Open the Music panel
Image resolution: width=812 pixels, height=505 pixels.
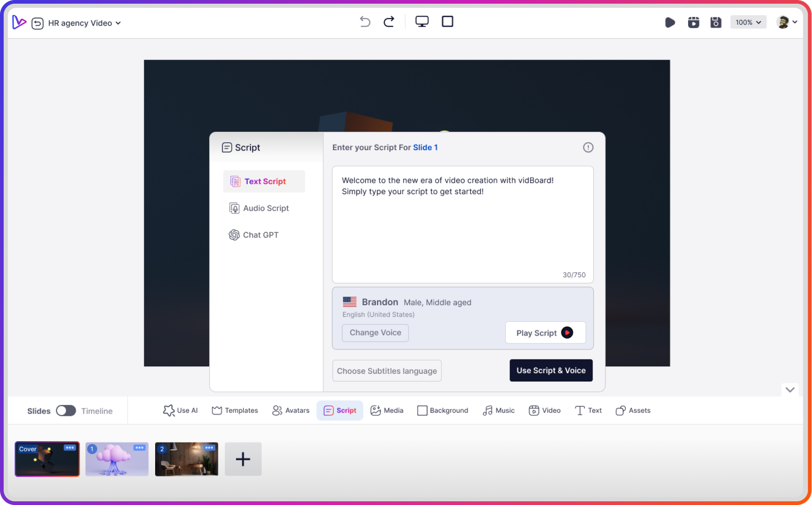[498, 410]
